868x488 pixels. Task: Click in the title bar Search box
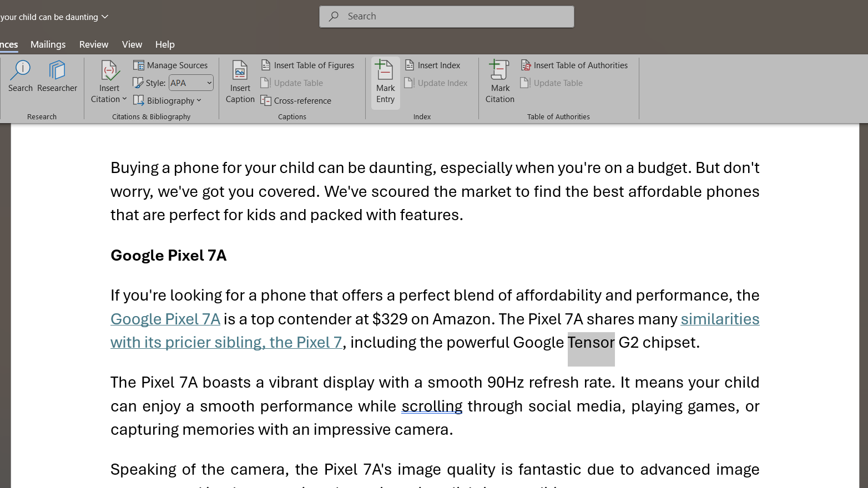[447, 17]
